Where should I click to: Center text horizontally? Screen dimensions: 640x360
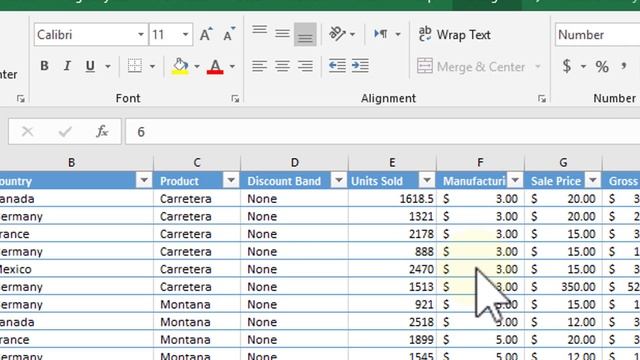[x=282, y=66]
